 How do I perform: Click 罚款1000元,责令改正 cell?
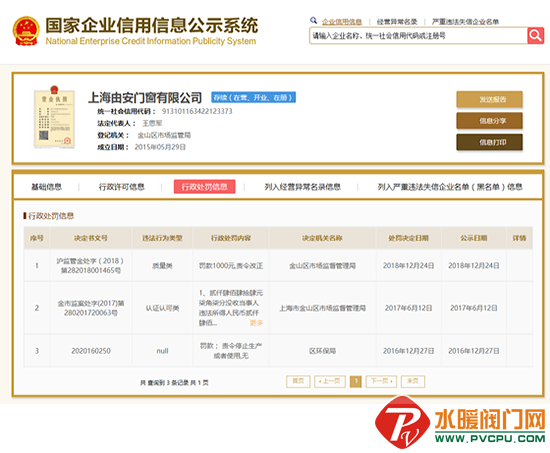coord(231,266)
